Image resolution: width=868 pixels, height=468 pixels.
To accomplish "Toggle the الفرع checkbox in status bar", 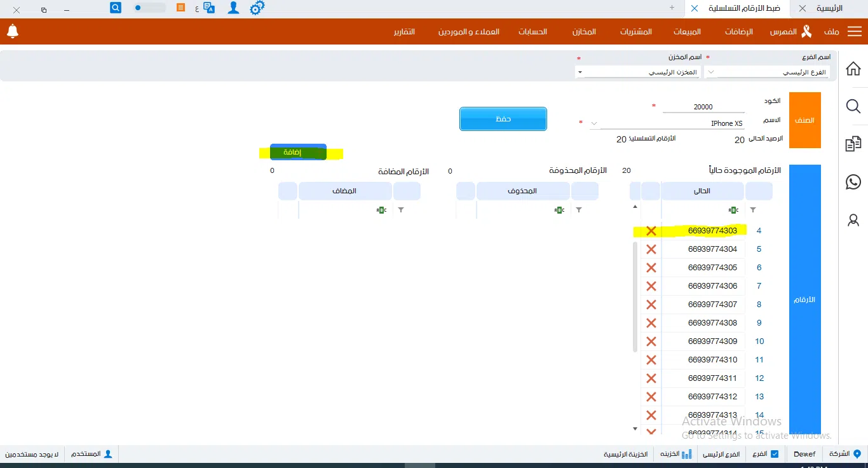I will 774,454.
